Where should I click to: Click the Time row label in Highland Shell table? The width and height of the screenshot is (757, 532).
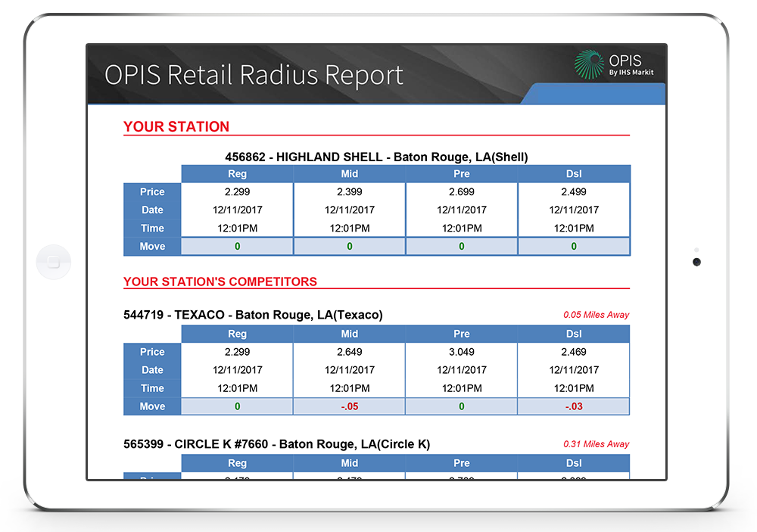point(152,229)
